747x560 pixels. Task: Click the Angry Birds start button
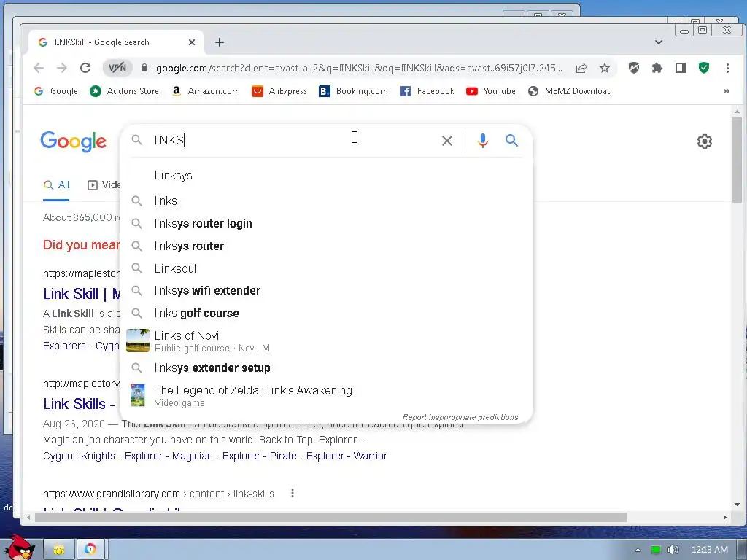point(19,548)
